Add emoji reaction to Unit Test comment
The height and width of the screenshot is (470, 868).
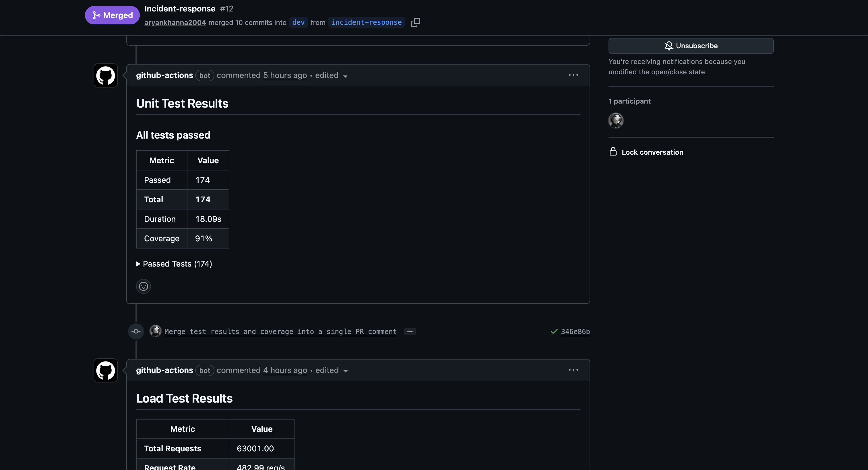point(143,286)
